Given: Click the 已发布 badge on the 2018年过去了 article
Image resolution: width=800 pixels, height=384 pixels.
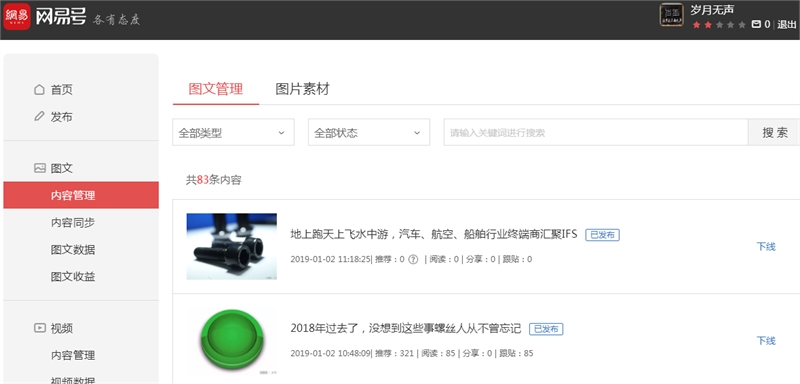Looking at the screenshot, I should [546, 329].
